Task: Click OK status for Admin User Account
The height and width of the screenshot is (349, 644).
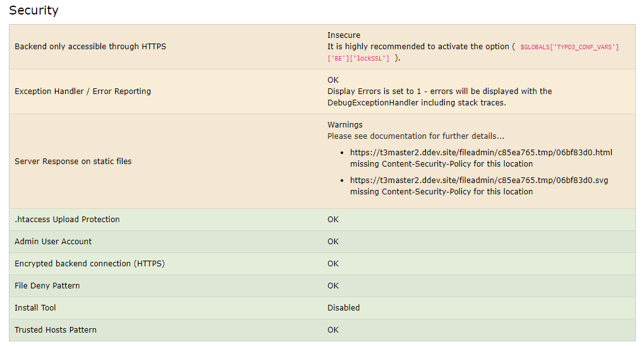Action: (333, 242)
